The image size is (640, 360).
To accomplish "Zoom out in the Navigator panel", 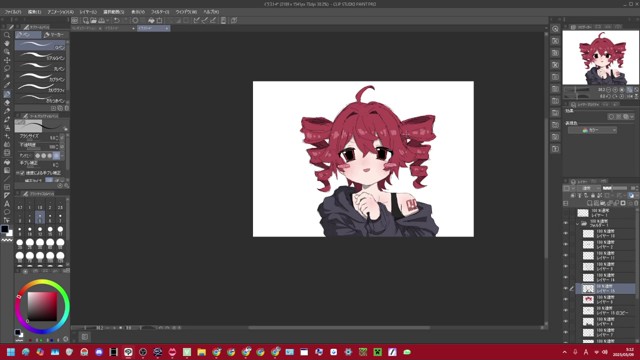I will point(609,89).
